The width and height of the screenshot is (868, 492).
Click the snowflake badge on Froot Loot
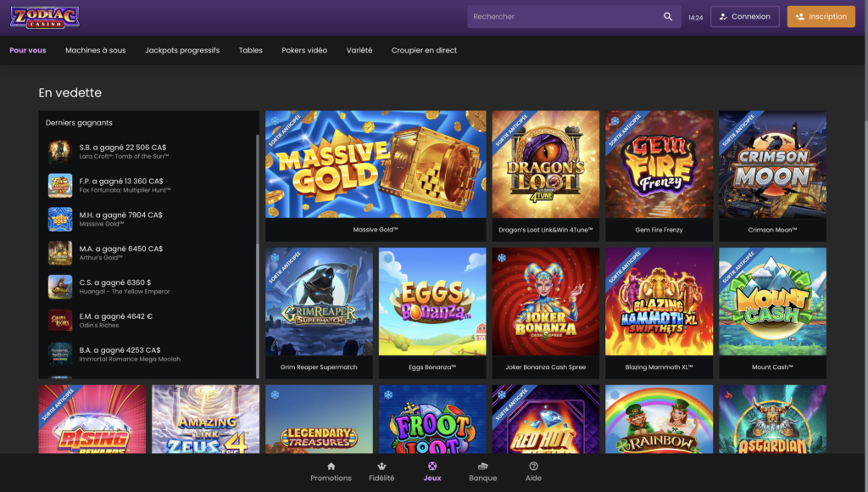pos(388,395)
